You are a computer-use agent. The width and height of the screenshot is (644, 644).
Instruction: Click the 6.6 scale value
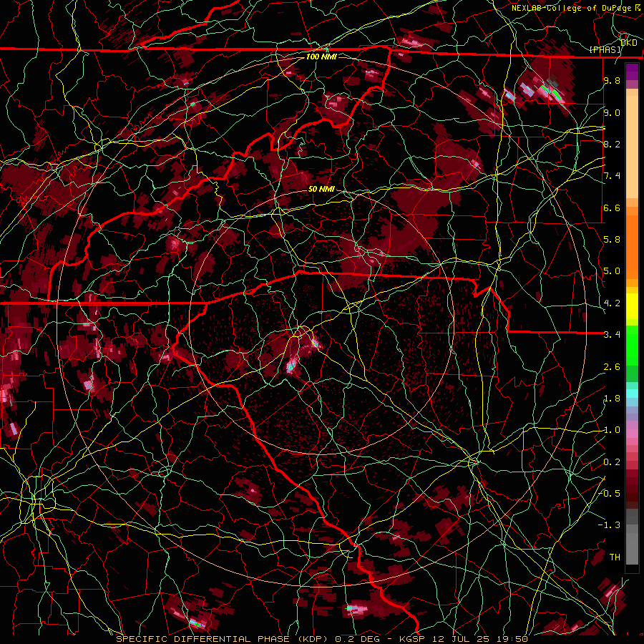coord(612,208)
